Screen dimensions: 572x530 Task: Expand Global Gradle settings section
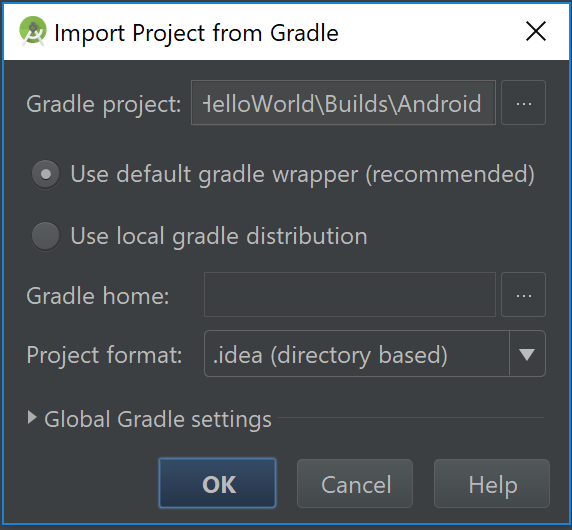tap(32, 418)
